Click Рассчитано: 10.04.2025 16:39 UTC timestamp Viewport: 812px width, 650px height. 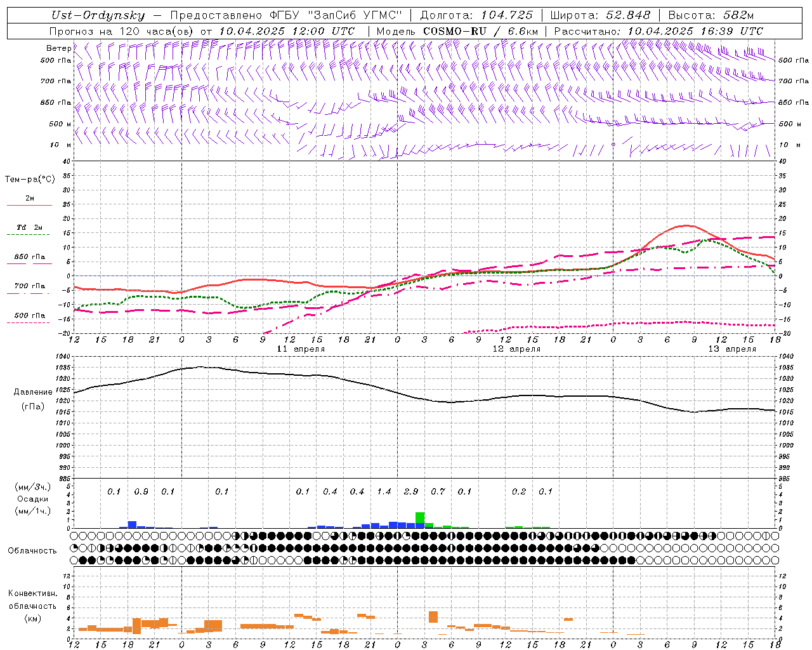[658, 31]
